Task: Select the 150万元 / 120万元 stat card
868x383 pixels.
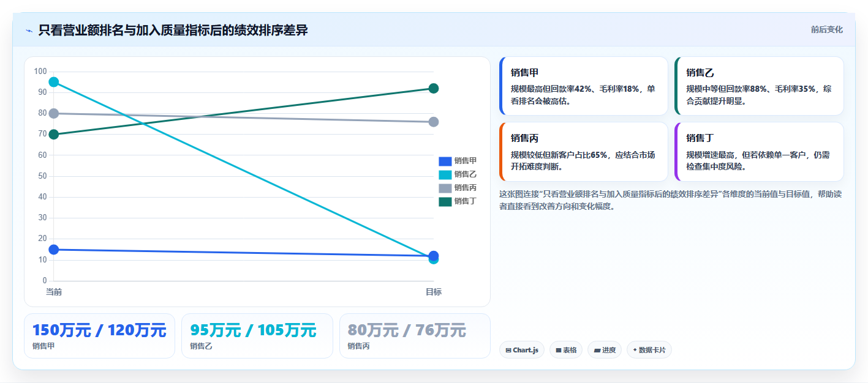Action: (99, 336)
